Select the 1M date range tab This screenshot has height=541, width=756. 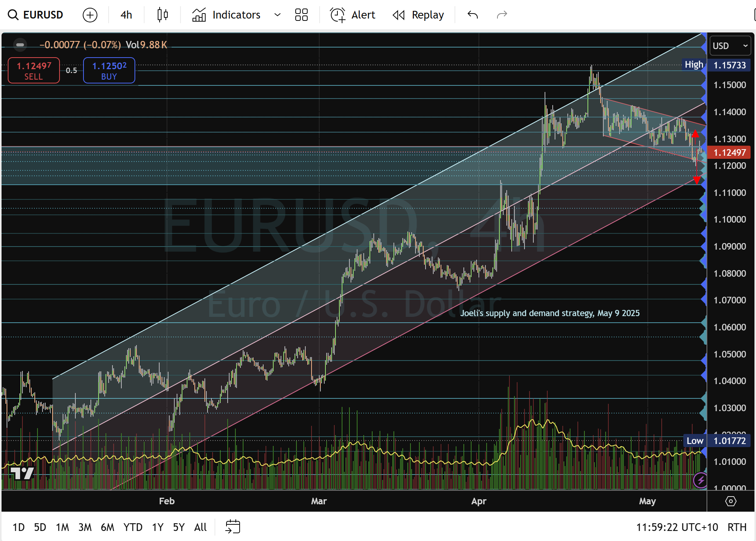[62, 527]
